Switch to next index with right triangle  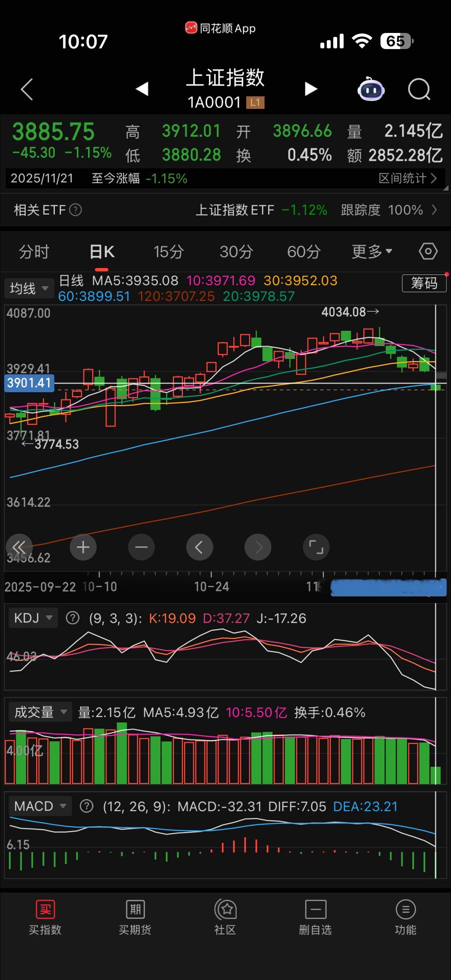coord(311,89)
